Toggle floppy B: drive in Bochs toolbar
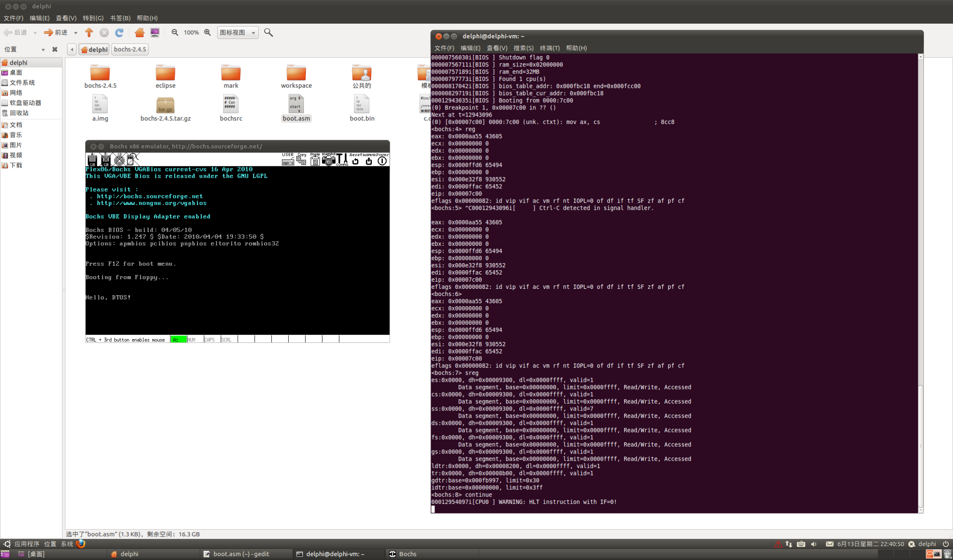The image size is (953, 560). 106,160
